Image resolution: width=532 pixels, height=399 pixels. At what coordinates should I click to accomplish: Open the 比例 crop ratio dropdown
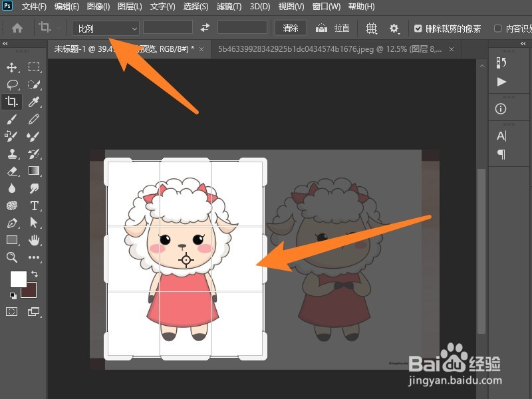(x=106, y=29)
